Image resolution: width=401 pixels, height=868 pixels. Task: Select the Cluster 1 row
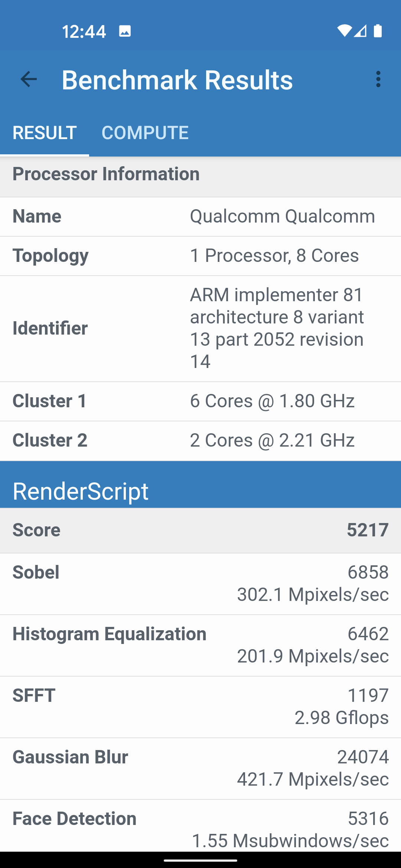pyautogui.click(x=200, y=401)
